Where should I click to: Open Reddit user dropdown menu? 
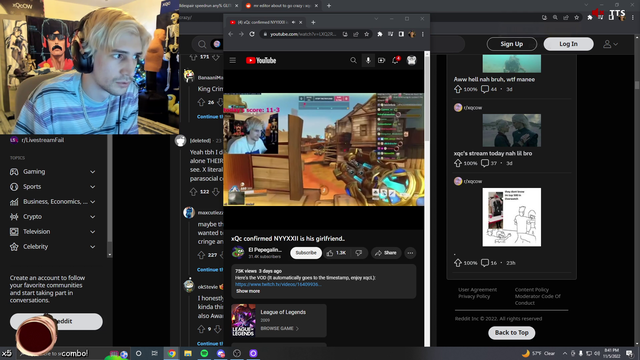[x=610, y=44]
